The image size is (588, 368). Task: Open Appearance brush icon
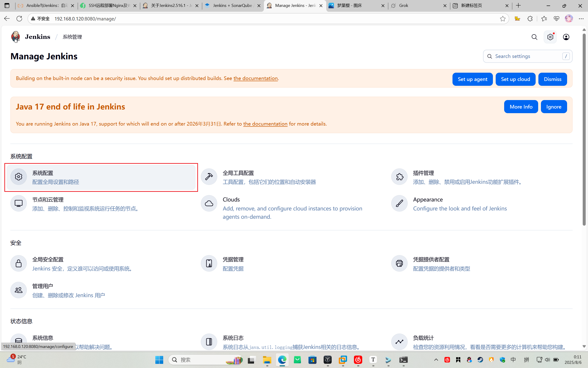(399, 203)
